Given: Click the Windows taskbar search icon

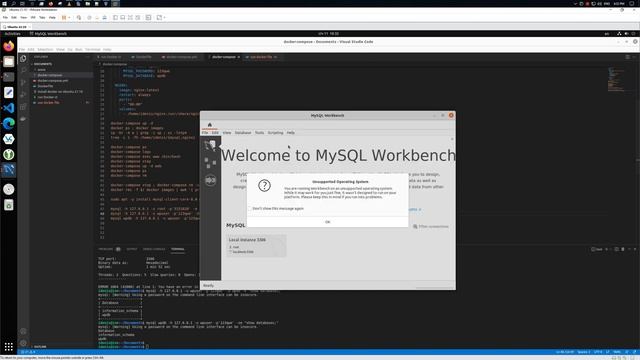Looking at the screenshot, I should click(13, 3).
